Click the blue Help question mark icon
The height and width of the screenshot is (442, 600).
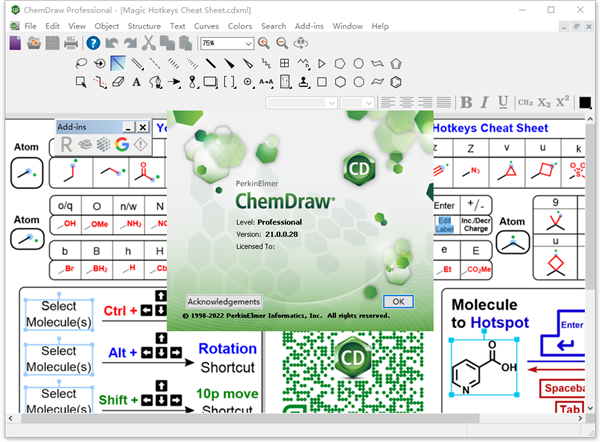(93, 43)
